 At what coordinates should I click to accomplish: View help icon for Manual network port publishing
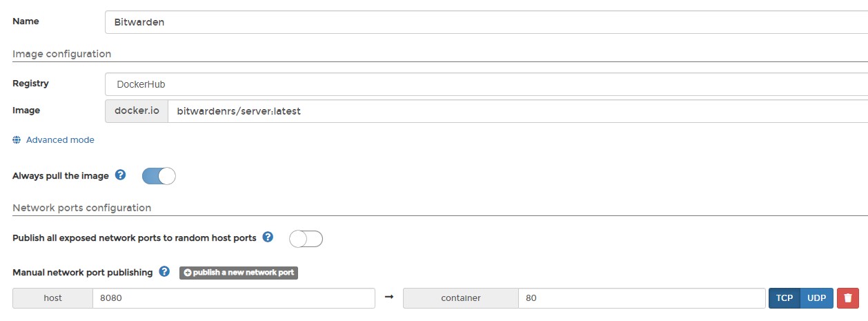pyautogui.click(x=164, y=271)
